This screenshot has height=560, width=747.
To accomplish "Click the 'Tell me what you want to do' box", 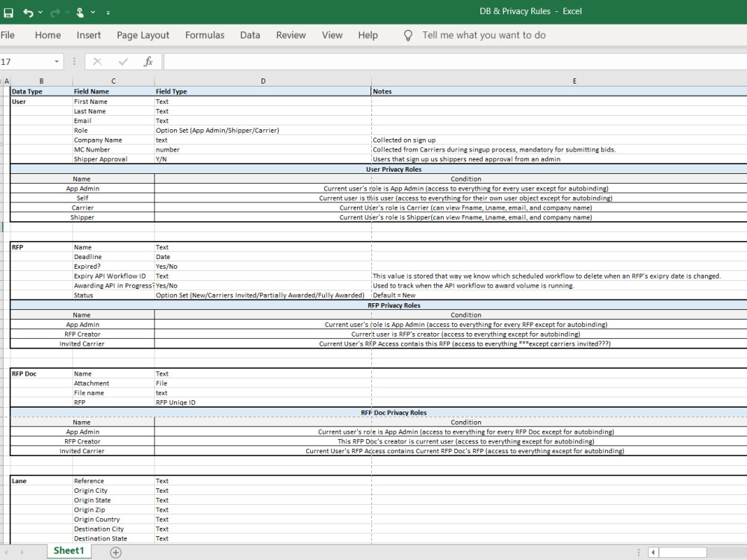I will (483, 35).
